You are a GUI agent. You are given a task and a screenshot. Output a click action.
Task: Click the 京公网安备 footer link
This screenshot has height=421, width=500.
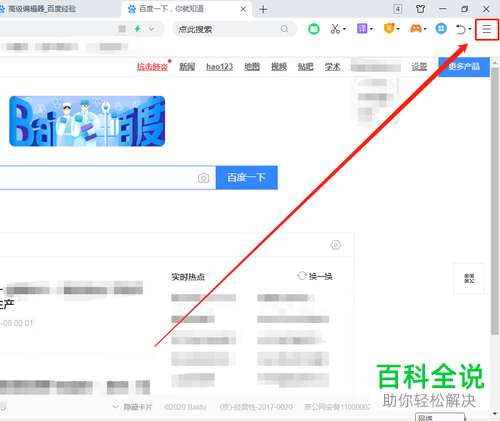337,407
